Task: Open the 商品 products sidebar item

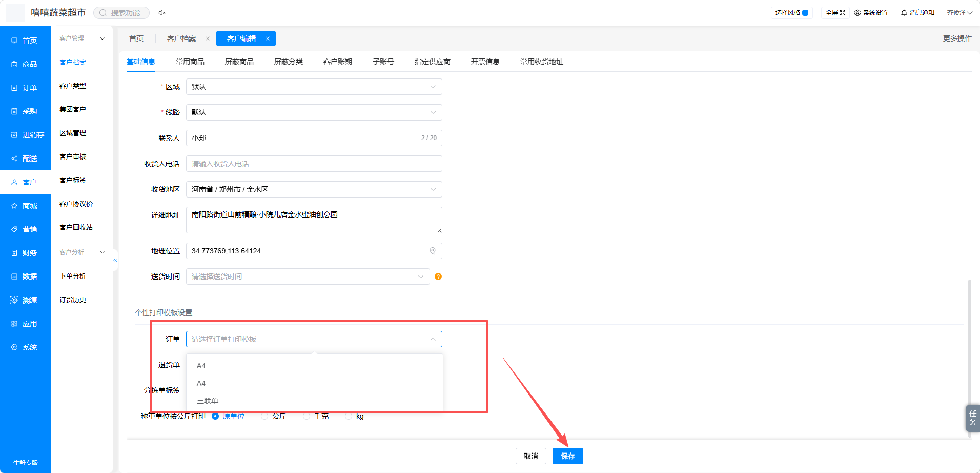Action: click(26, 64)
